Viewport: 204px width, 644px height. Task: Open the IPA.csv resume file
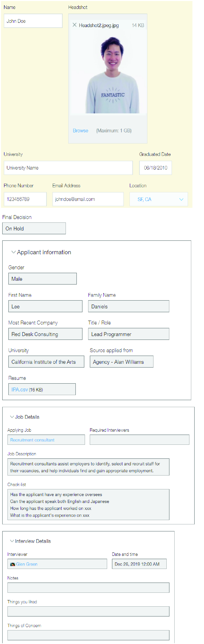click(x=20, y=390)
